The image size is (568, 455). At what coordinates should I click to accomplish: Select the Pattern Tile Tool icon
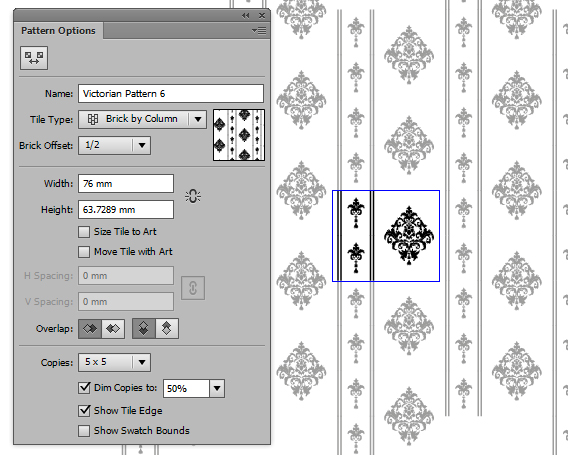pos(34,58)
